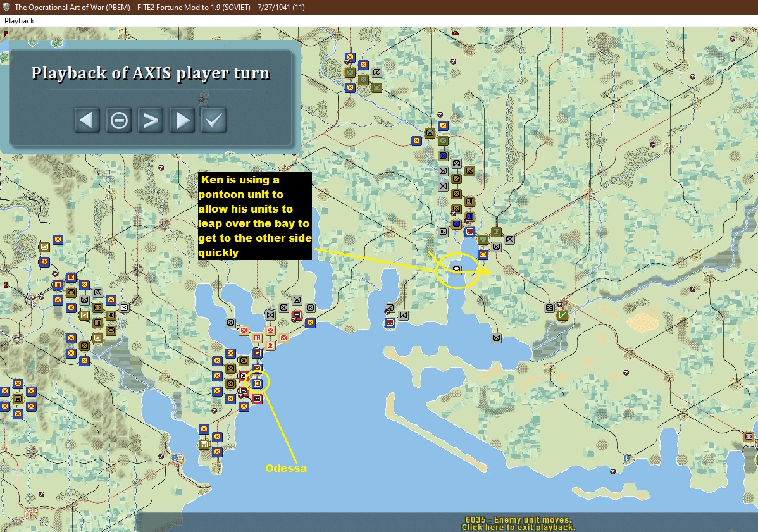Select red wave-symbol unit among gray infantry
This screenshot has height=532, width=758.
point(297,316)
